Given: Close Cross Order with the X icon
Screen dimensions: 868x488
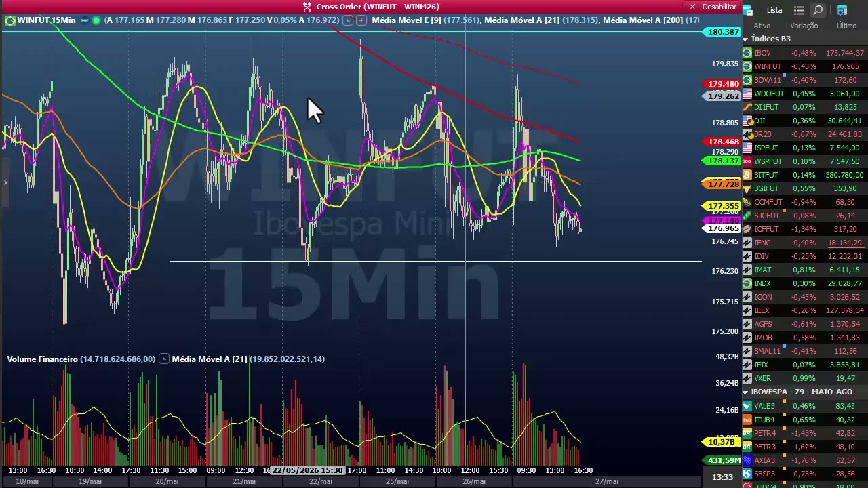Looking at the screenshot, I should (x=692, y=7).
